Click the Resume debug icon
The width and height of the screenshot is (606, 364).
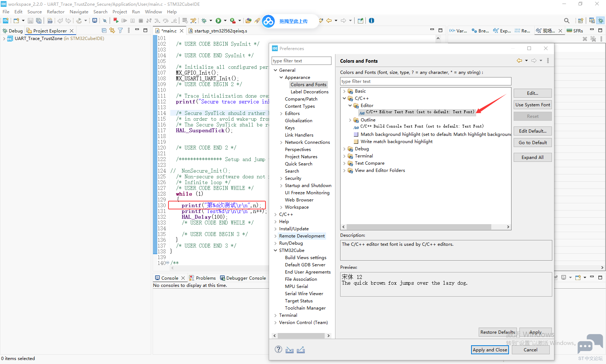point(124,21)
